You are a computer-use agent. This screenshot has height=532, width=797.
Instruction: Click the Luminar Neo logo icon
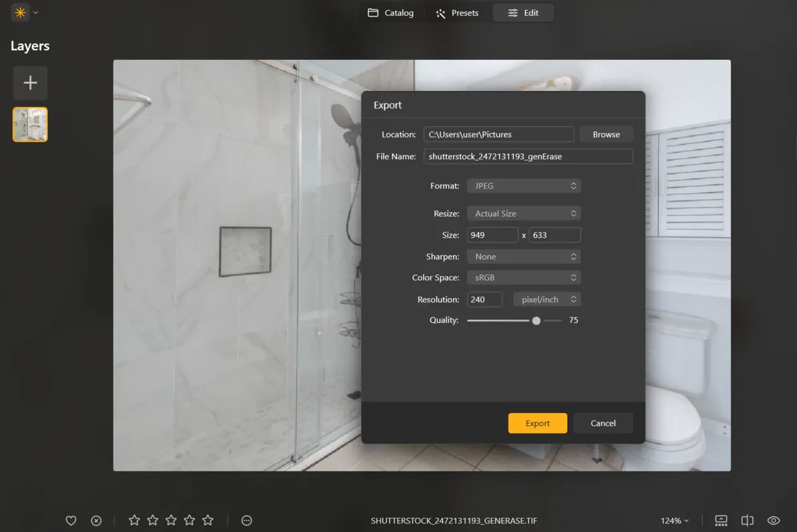(20, 12)
